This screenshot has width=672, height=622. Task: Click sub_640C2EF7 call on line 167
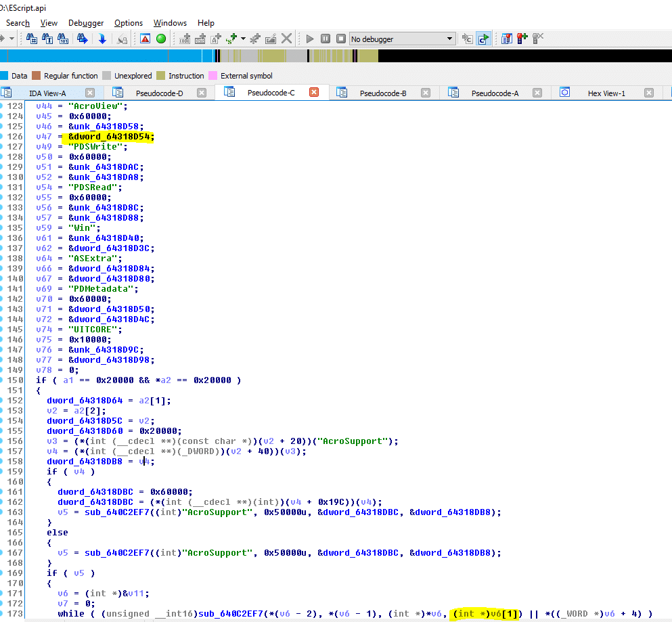point(117,553)
